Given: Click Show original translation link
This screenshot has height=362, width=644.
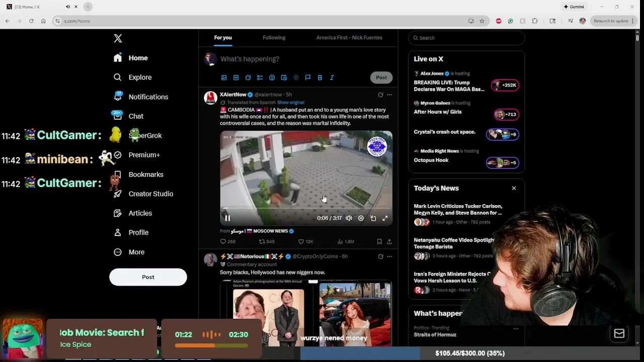Looking at the screenshot, I should tap(290, 103).
